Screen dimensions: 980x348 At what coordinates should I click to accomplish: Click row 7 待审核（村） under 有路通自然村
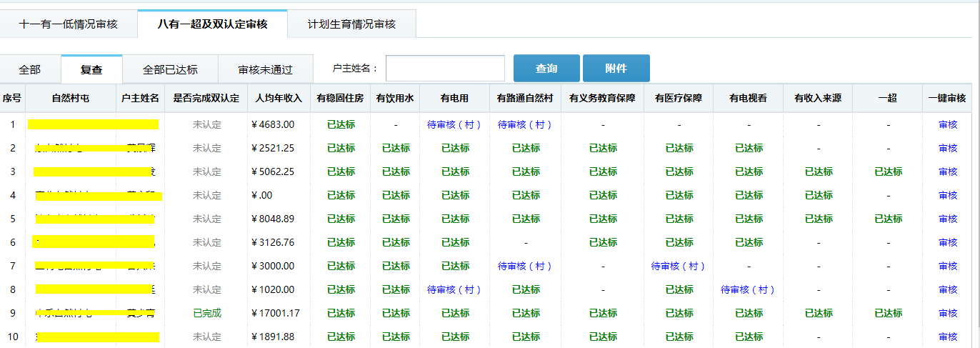click(525, 266)
